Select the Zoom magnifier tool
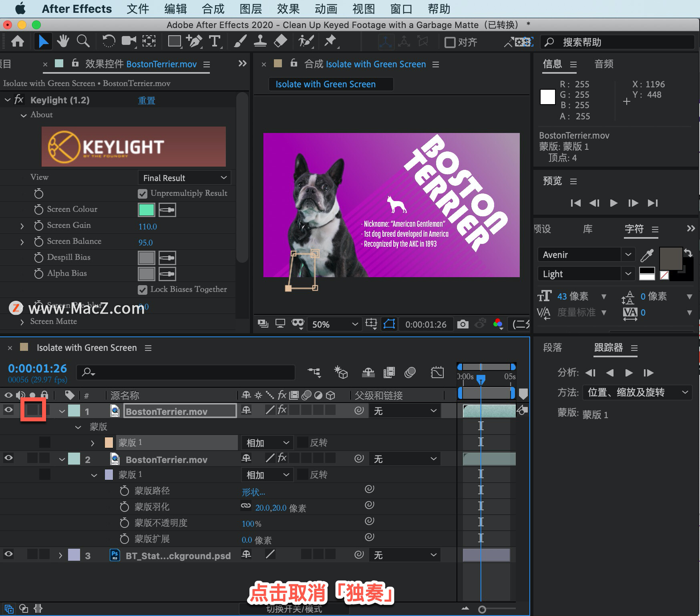 click(83, 41)
